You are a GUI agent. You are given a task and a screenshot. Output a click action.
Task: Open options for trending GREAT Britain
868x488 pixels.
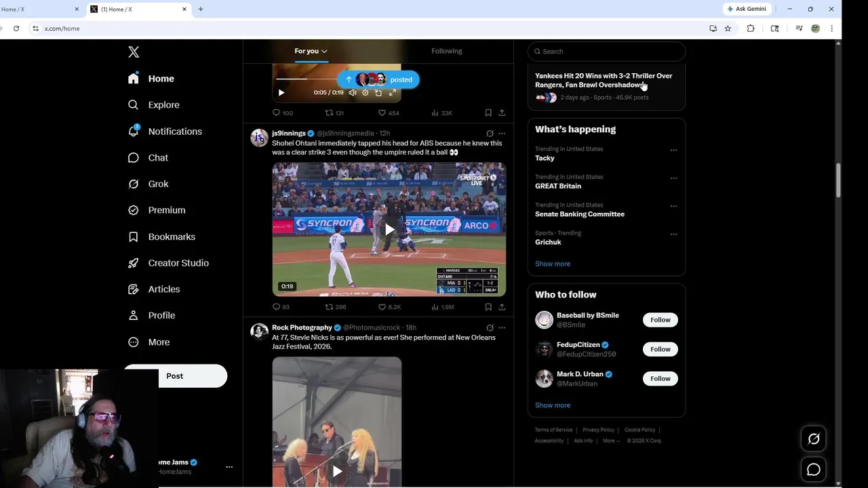click(673, 178)
